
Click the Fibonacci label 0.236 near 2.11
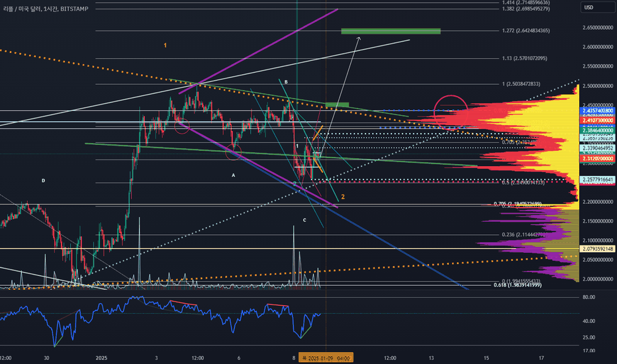point(524,234)
